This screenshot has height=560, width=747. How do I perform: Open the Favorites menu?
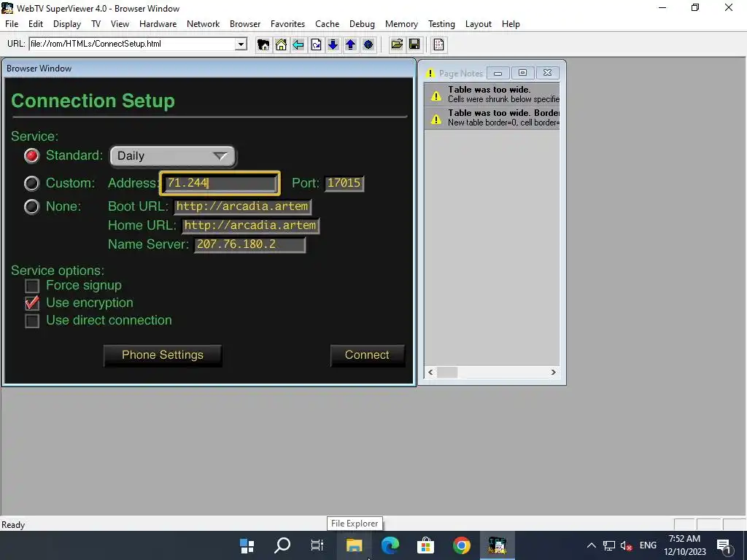(287, 24)
